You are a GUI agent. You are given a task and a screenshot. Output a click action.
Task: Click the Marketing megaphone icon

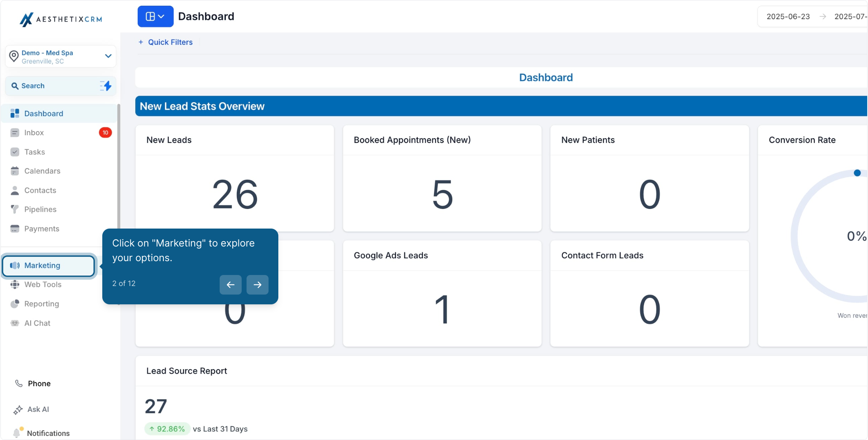pos(15,266)
